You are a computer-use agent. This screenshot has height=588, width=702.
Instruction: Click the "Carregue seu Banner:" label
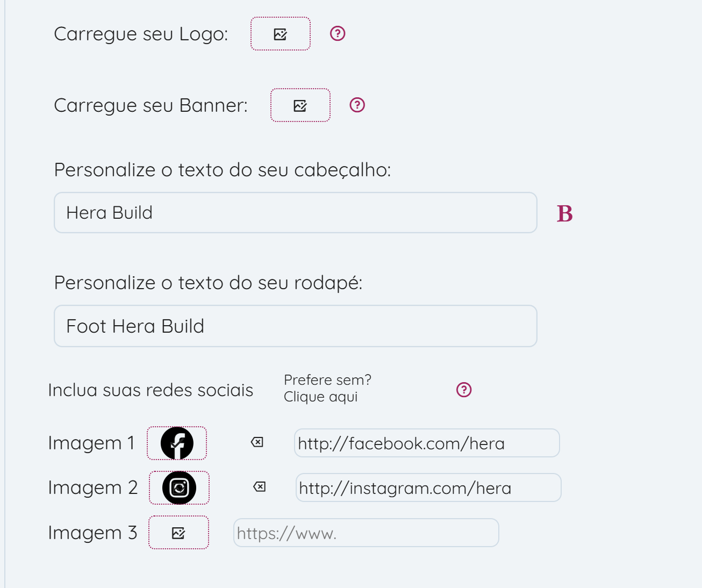click(151, 105)
